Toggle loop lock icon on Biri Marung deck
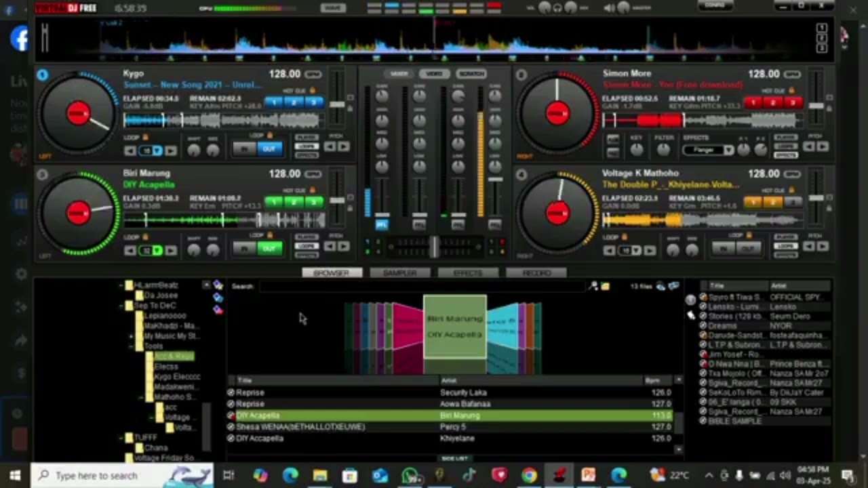Viewport: 868px width, 488px height. (x=146, y=237)
